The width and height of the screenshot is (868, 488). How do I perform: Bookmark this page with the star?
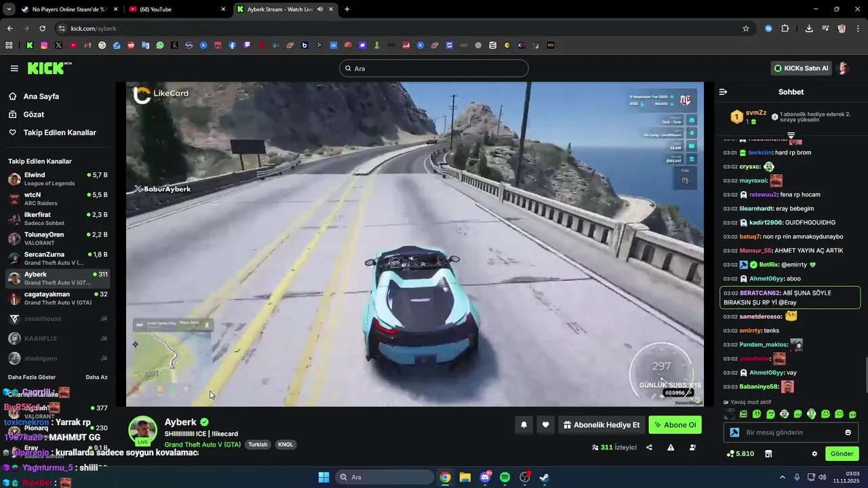746,28
